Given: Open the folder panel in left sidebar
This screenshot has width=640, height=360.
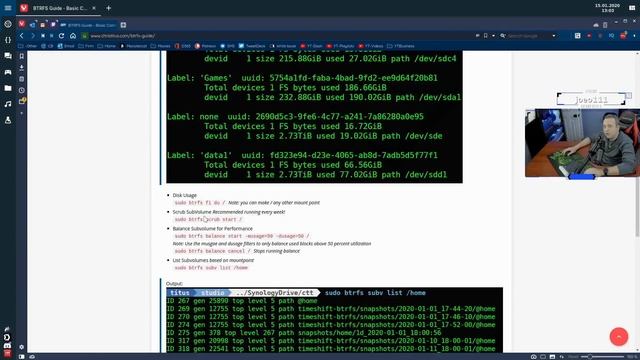Looking at the screenshot, I should point(8,88).
